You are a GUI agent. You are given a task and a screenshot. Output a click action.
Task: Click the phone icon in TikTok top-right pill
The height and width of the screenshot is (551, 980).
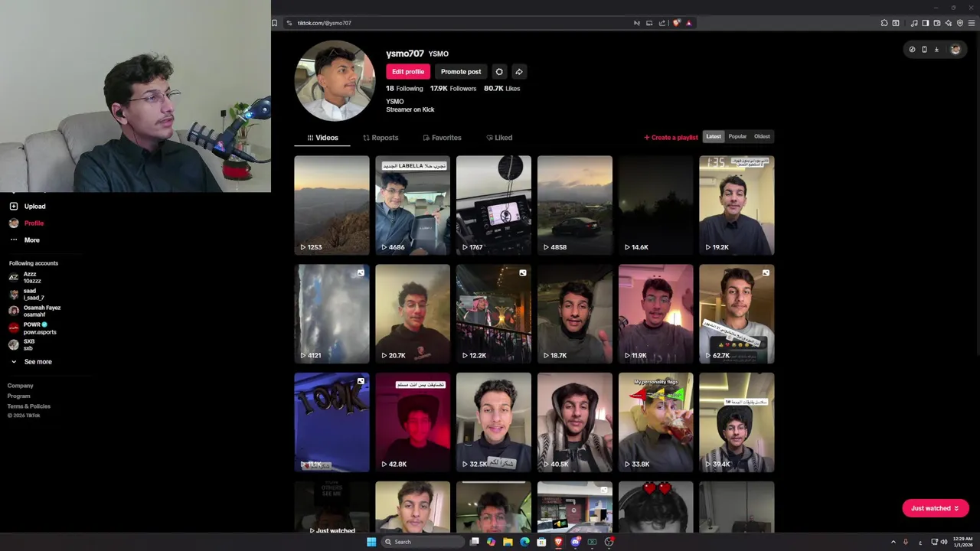point(924,49)
